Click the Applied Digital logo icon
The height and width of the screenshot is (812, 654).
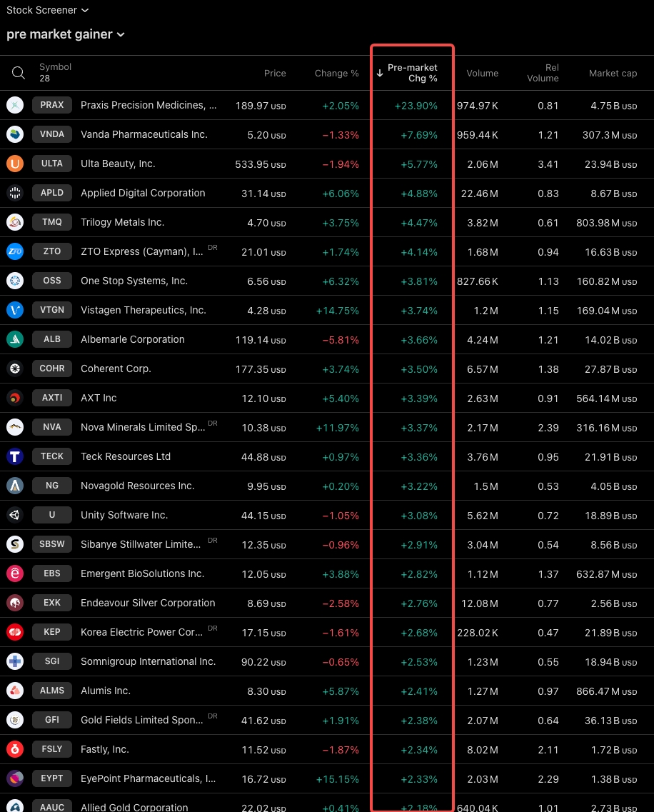[x=15, y=193]
